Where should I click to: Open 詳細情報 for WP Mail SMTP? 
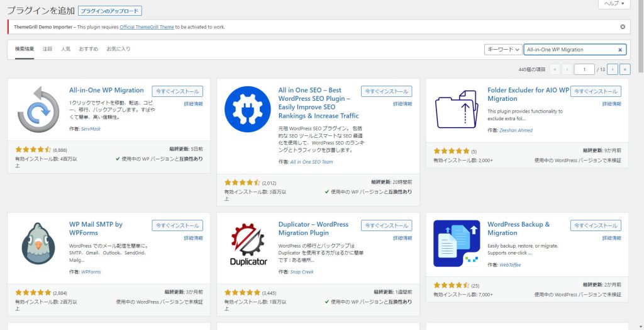point(193,238)
